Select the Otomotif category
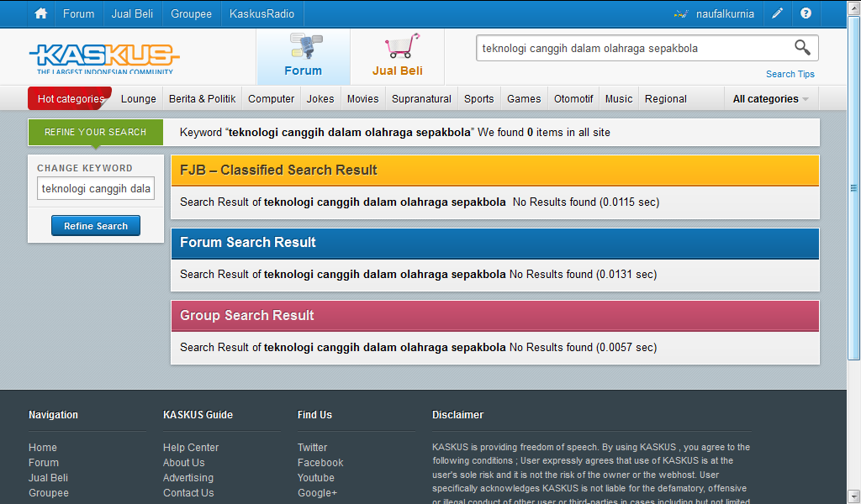Screen dimensions: 861x504 click(x=573, y=99)
